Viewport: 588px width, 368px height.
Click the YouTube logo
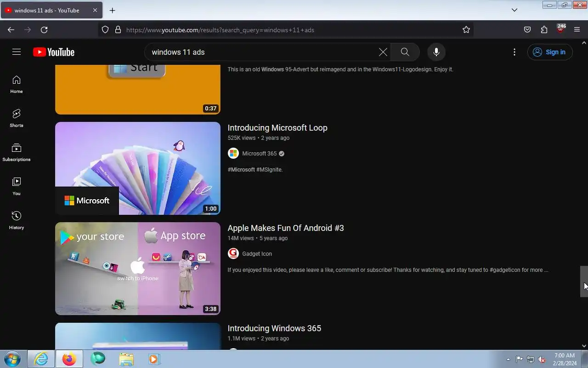point(54,52)
